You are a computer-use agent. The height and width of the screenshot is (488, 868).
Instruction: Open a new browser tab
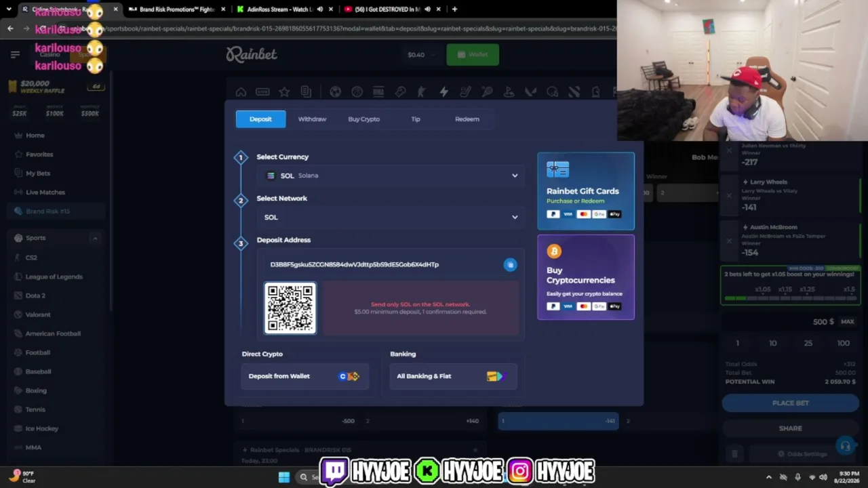click(454, 9)
